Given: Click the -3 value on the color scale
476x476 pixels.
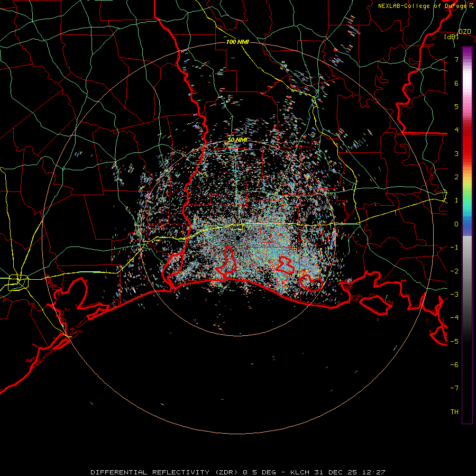Looking at the screenshot, I should (454, 294).
